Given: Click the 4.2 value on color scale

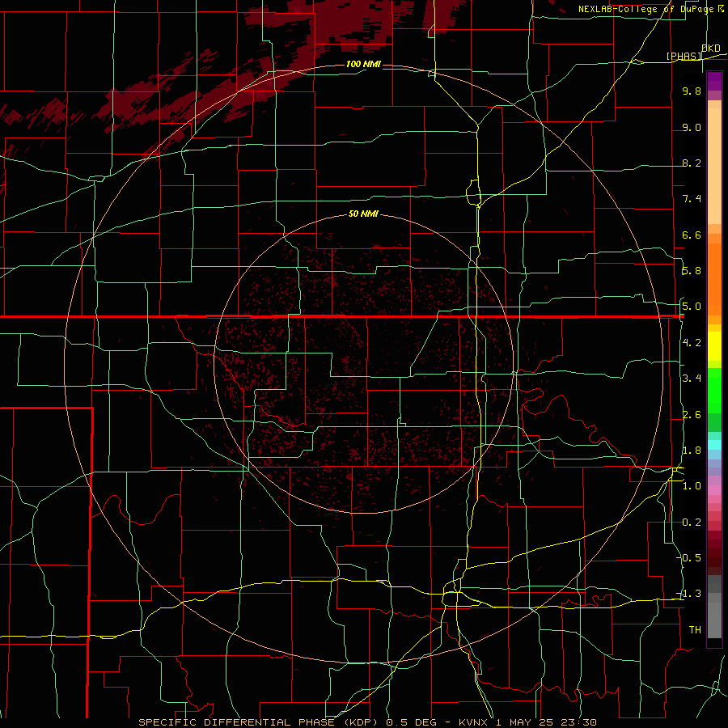Looking at the screenshot, I should (692, 343).
